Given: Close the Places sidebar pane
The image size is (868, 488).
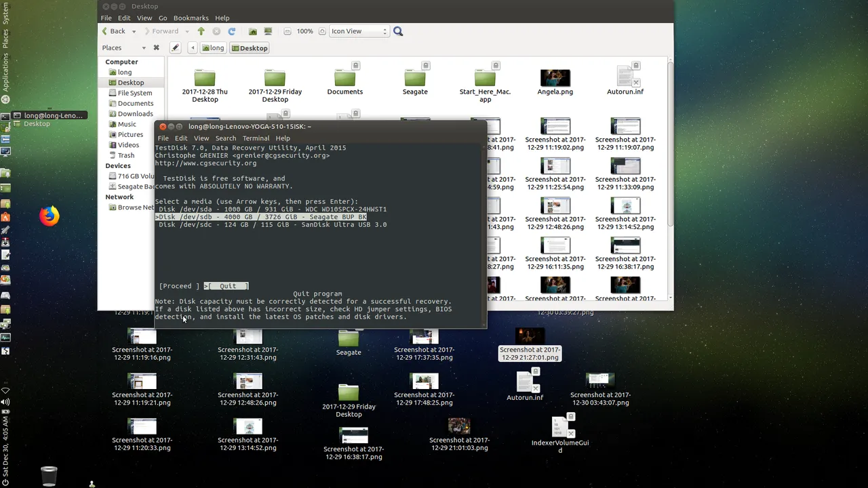Looking at the screenshot, I should click(156, 48).
